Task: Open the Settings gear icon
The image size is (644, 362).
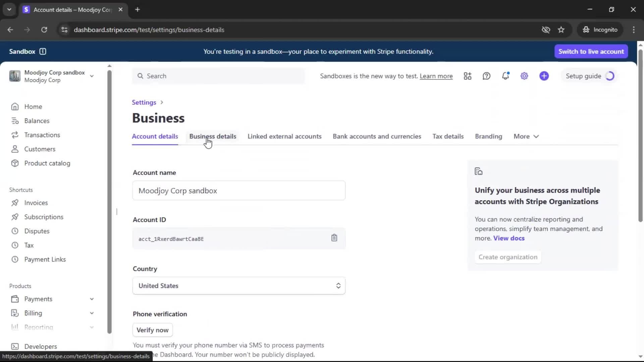Action: [x=524, y=76]
